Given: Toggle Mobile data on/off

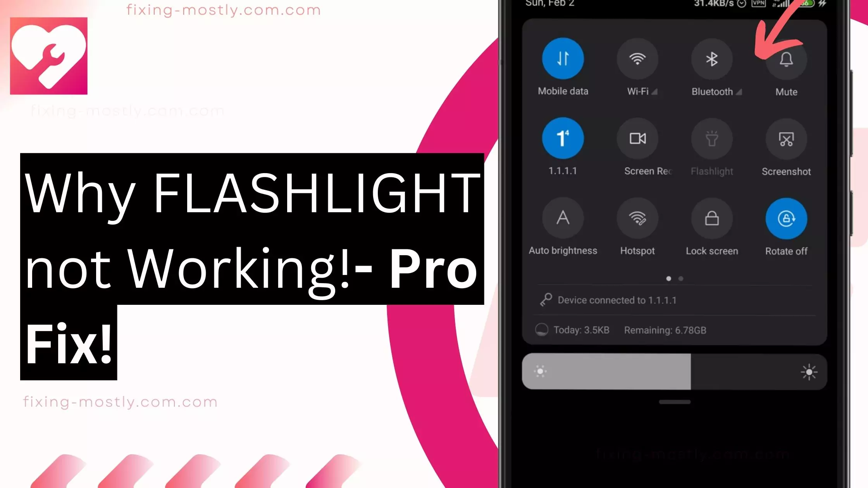Looking at the screenshot, I should [562, 58].
